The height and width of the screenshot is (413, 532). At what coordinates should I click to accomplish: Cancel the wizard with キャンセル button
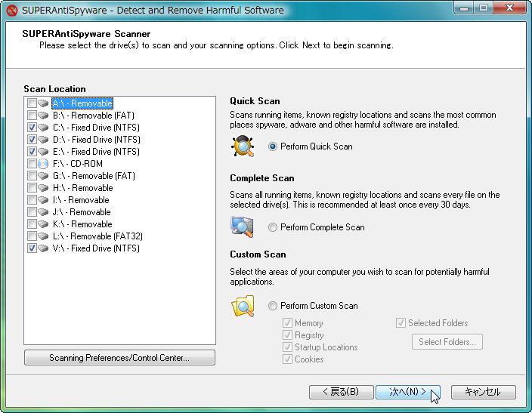click(x=483, y=392)
